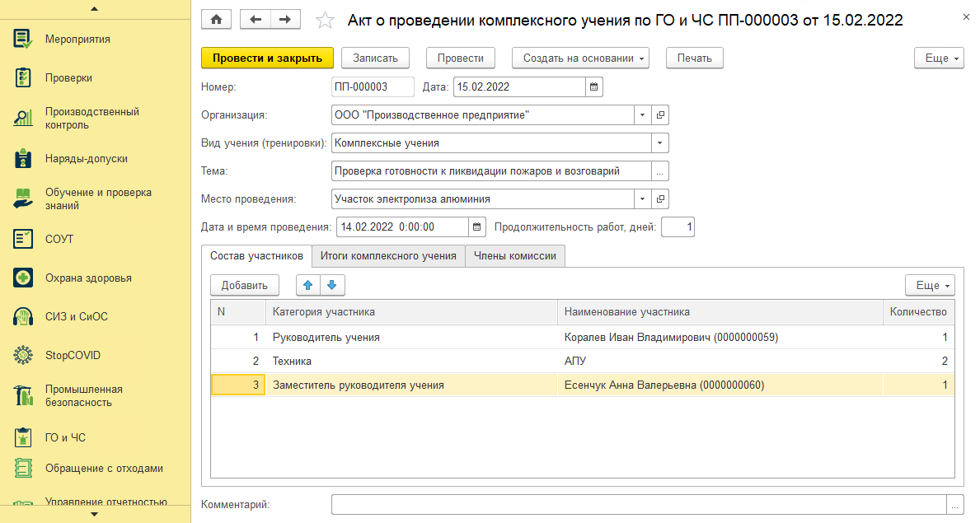Open calendar for Дата и время проведения
Screen dimensions: 980x523
tap(477, 226)
